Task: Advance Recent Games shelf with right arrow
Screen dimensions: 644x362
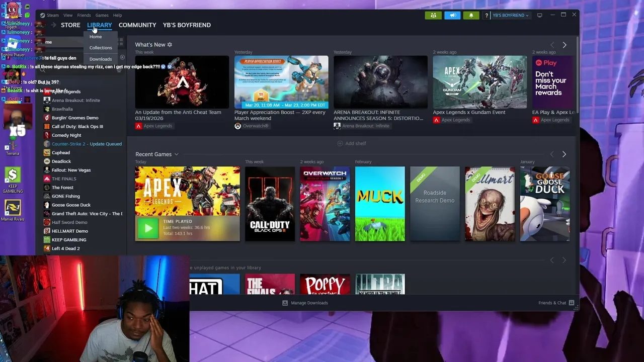Action: pyautogui.click(x=564, y=154)
